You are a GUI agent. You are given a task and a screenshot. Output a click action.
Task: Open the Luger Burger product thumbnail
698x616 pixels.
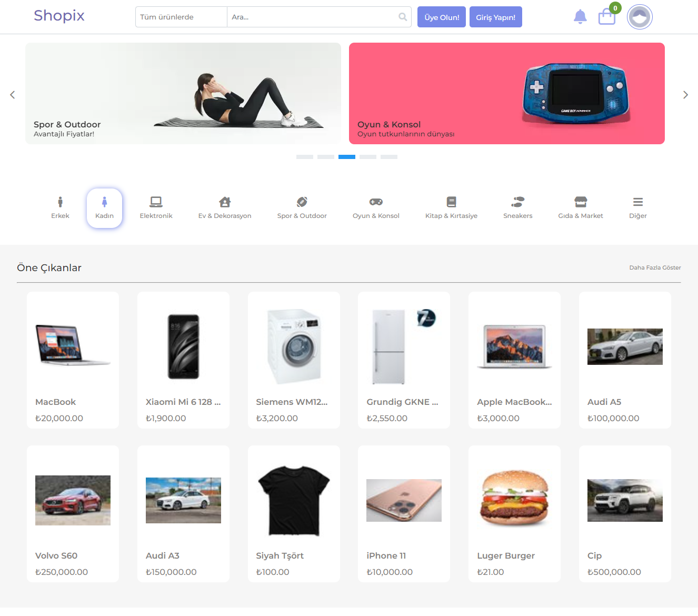[514, 499]
